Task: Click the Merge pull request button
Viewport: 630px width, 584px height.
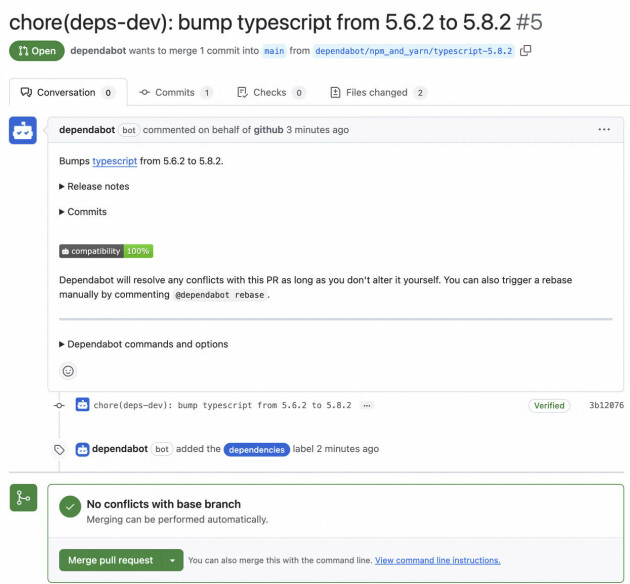Action: coord(111,560)
